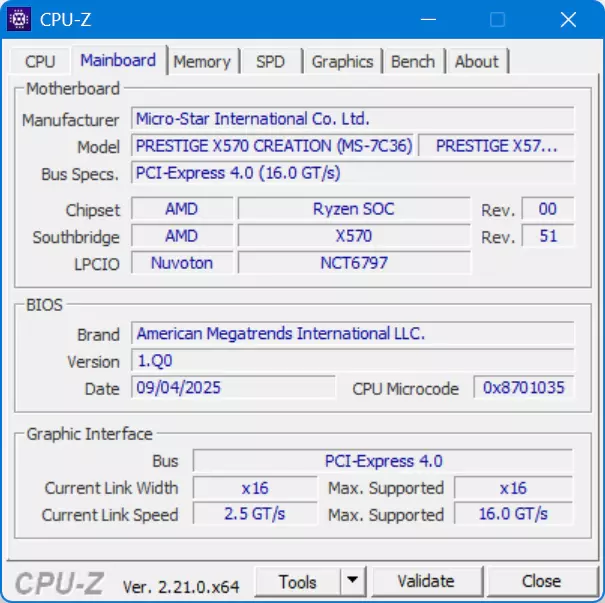Click the Tools button
Screen dimensions: 605x603
(x=298, y=582)
